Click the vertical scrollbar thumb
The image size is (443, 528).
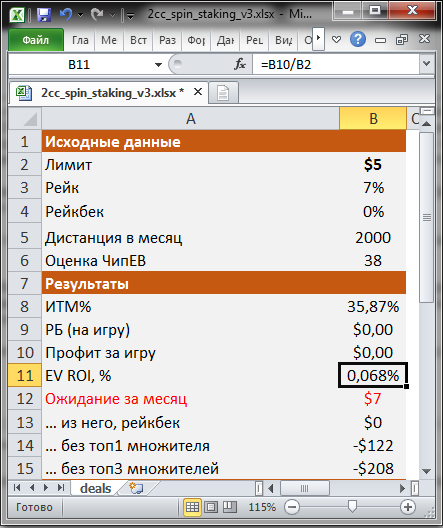[427, 217]
